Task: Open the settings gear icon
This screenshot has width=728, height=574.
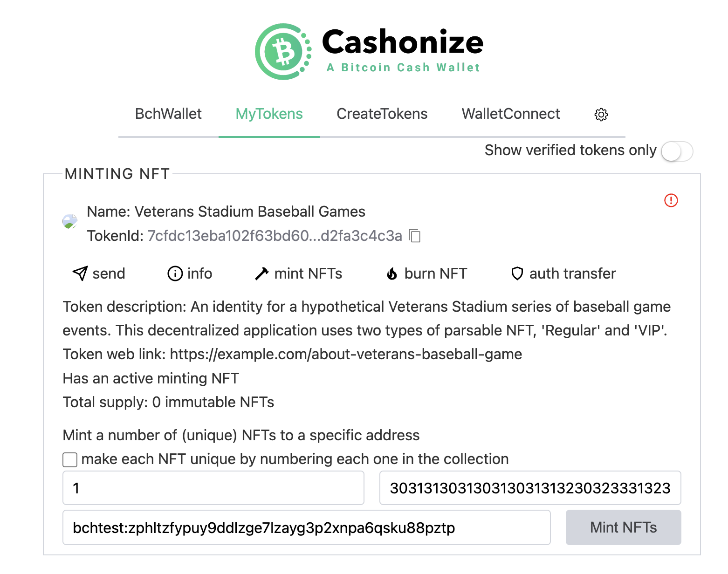Action: coord(601,114)
